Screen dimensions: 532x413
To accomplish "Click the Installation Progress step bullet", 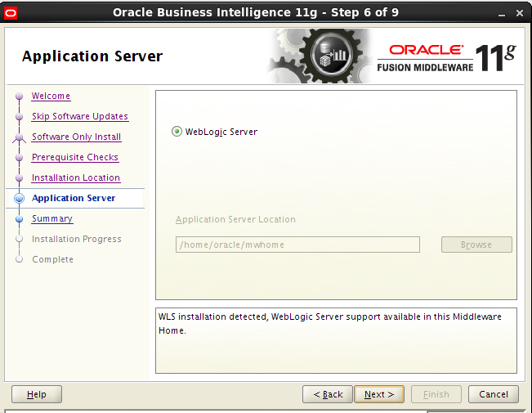I will pyautogui.click(x=20, y=239).
